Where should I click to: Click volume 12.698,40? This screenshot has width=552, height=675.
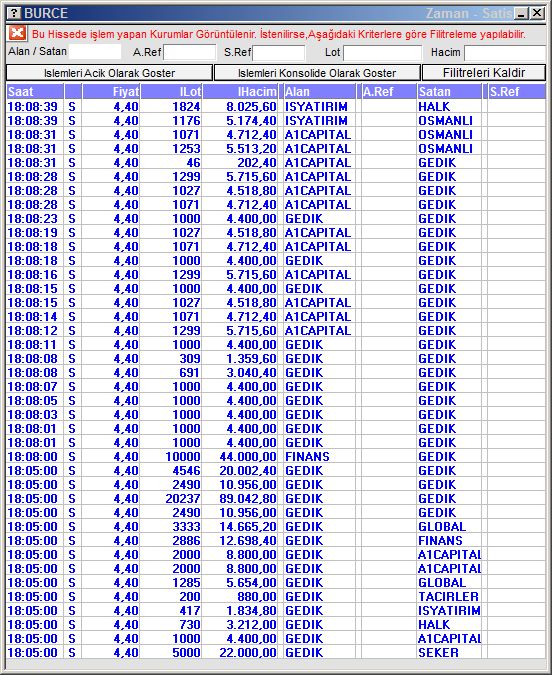248,540
